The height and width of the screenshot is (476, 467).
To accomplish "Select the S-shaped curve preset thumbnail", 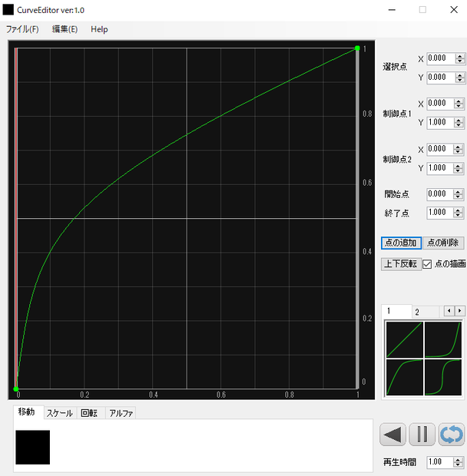I will point(443,377).
